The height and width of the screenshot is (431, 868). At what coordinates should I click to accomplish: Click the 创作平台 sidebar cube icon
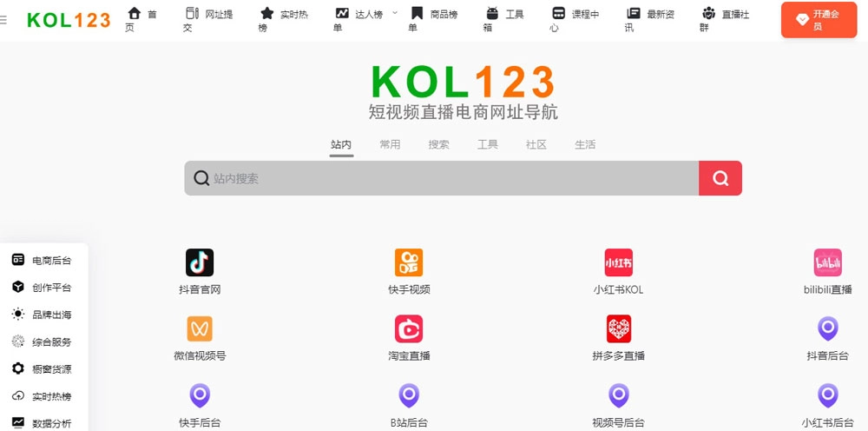tap(18, 287)
